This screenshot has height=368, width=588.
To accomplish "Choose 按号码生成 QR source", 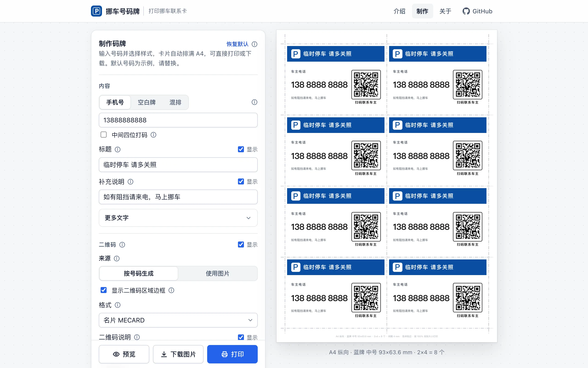I will (139, 273).
